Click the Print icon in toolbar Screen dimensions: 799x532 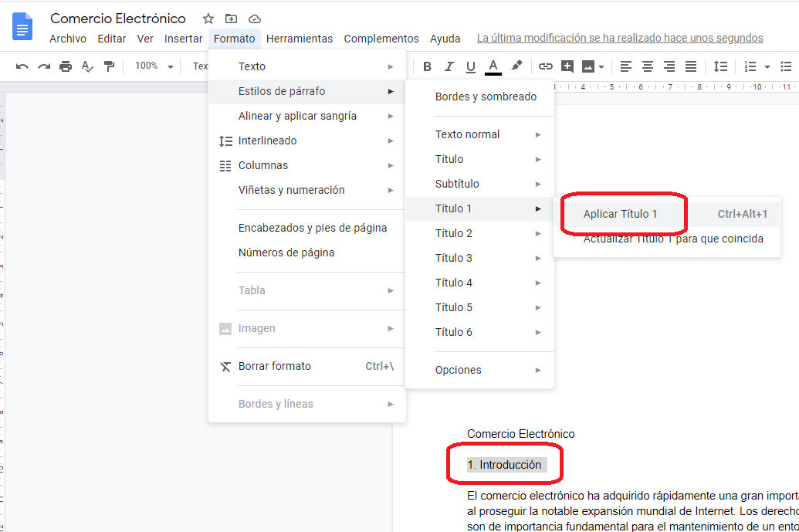[66, 66]
